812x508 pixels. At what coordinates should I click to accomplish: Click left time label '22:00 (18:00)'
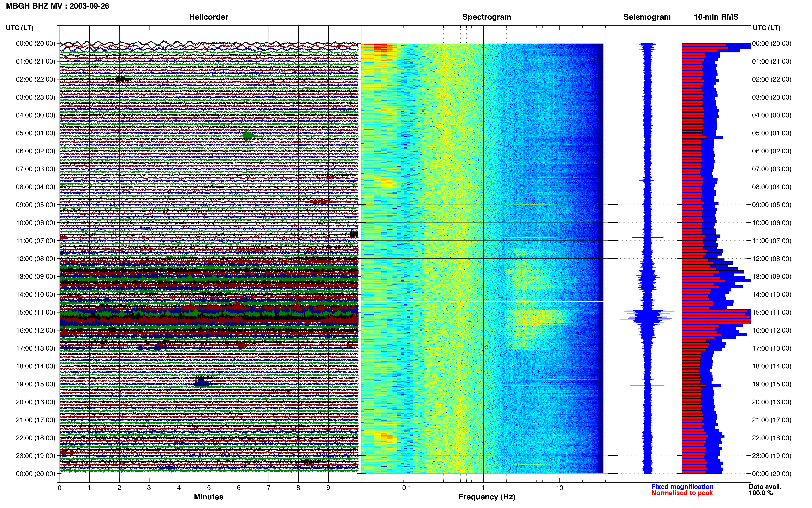[36, 438]
